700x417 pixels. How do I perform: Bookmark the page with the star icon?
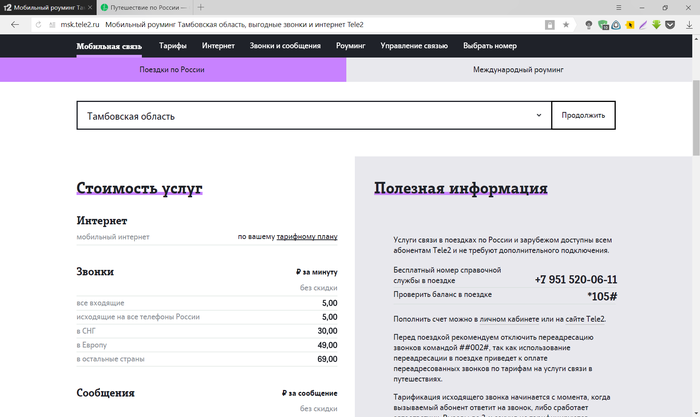566,24
